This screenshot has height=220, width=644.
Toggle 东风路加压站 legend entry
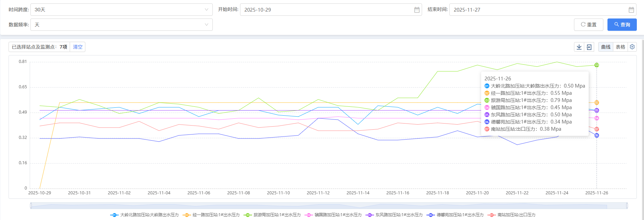click(x=394, y=215)
